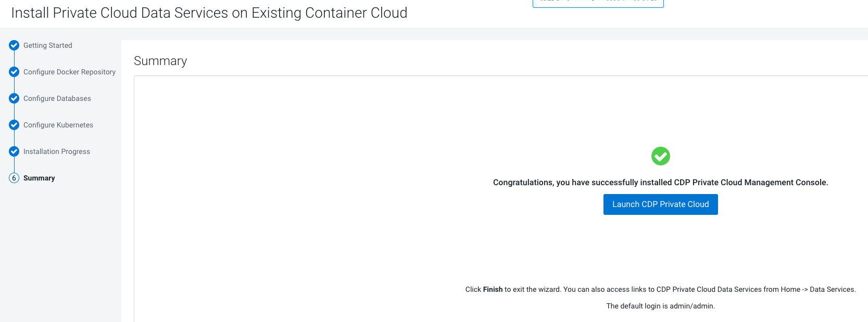Select the Summary step in sidebar
This screenshot has height=322, width=868.
tap(39, 178)
